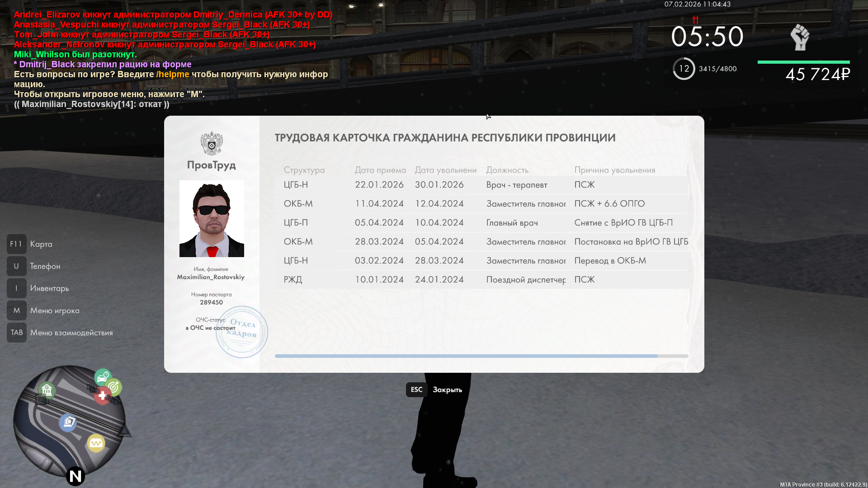The height and width of the screenshot is (488, 868).
Task: Click the green target map marker
Action: [x=113, y=387]
